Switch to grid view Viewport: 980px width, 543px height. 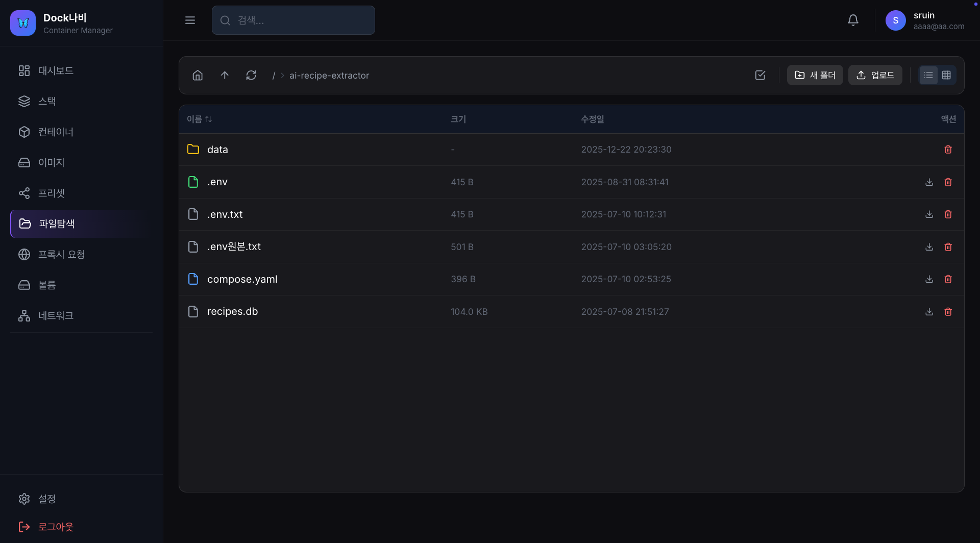tap(946, 76)
